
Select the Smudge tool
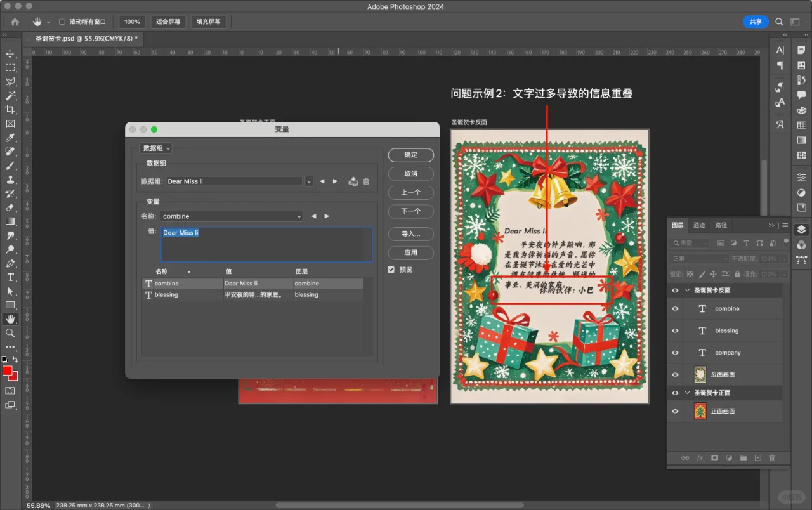point(10,235)
